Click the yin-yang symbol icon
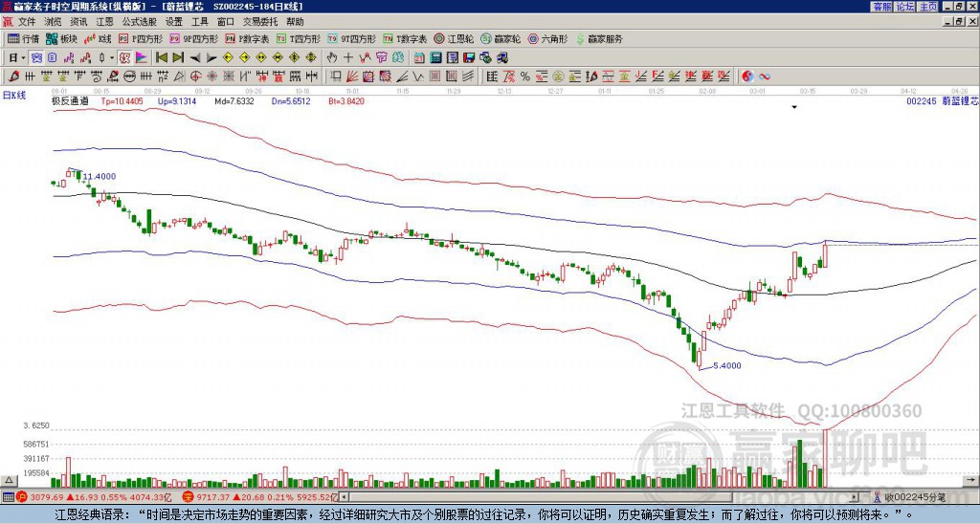980x524 pixels. pos(747,76)
